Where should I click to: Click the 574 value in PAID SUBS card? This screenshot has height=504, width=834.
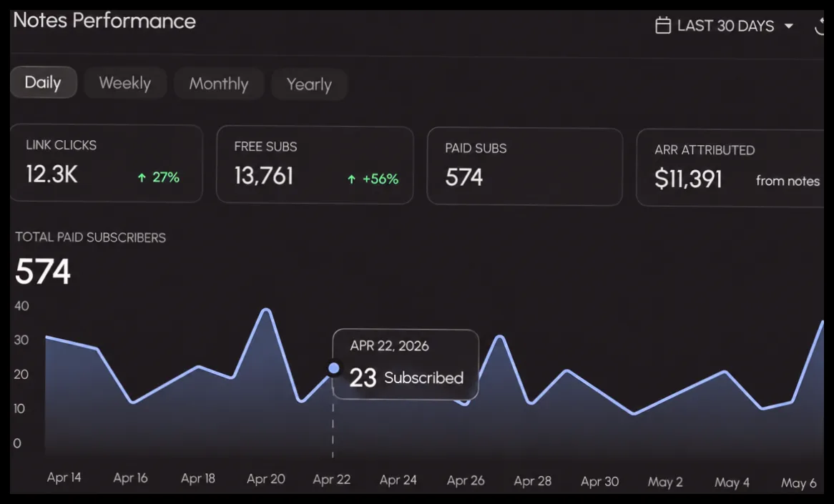pyautogui.click(x=463, y=177)
